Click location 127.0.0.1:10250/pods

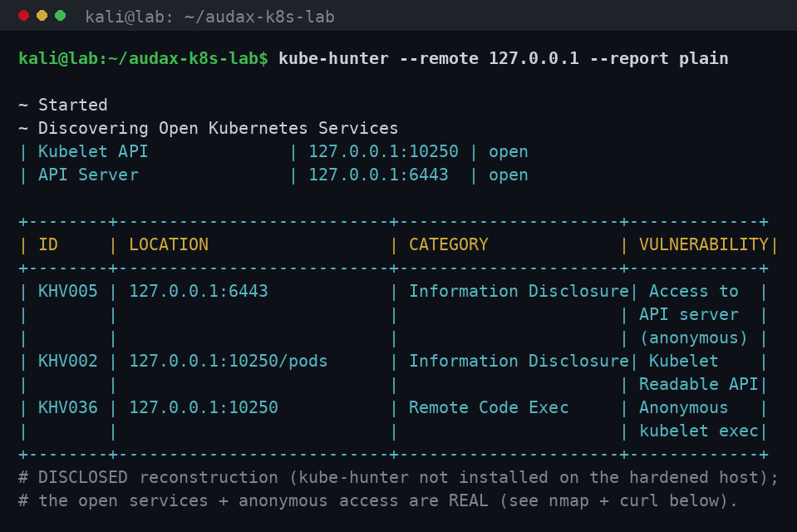229,361
